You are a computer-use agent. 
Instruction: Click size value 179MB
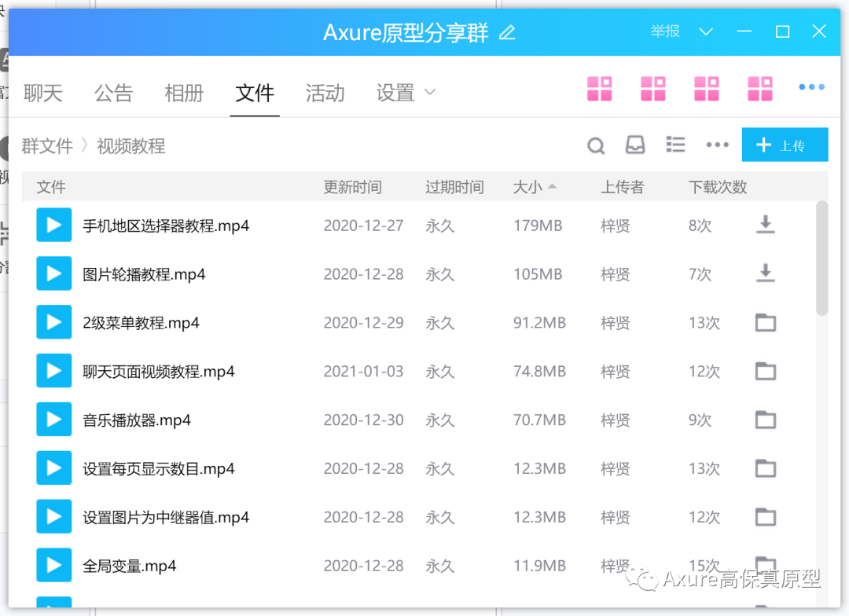click(x=538, y=225)
